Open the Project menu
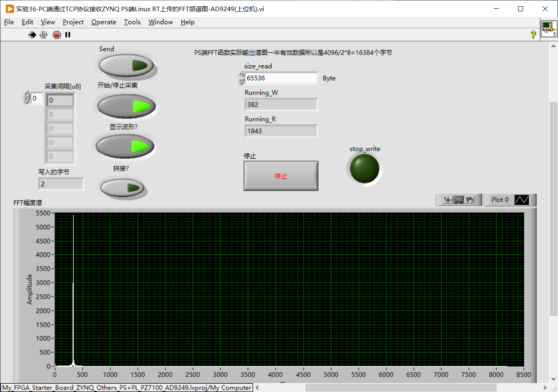This screenshot has height=392, width=558. click(x=73, y=22)
